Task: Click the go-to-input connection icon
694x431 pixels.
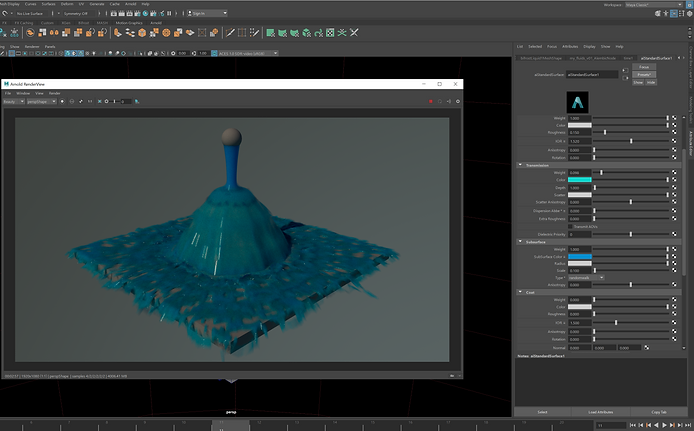Action: click(x=625, y=70)
